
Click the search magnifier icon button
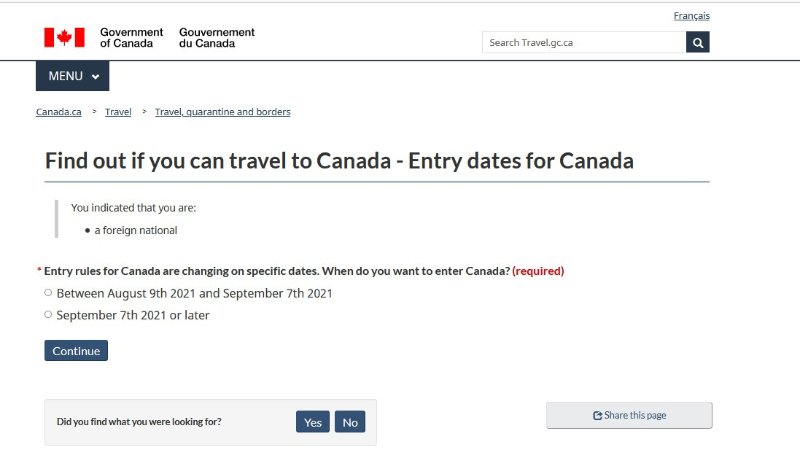[x=697, y=42]
